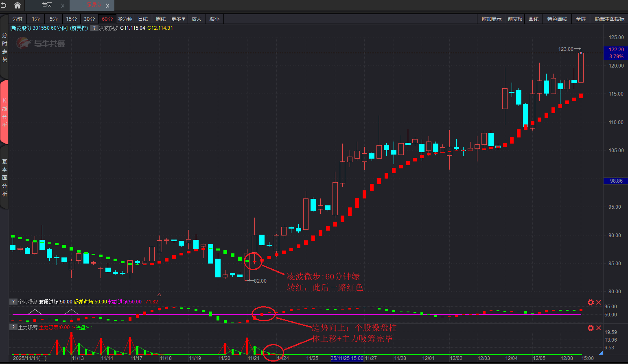
Task: Switch to the 首页 tab
Action: pyautogui.click(x=47, y=5)
